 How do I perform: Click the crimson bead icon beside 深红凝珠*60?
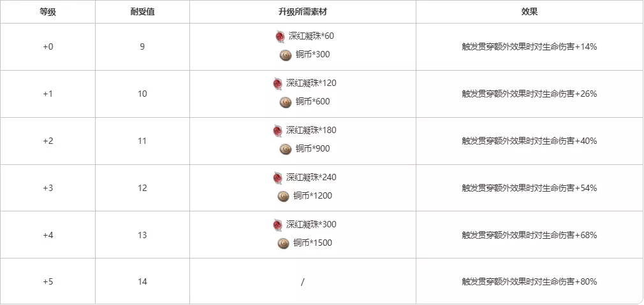[x=279, y=36]
